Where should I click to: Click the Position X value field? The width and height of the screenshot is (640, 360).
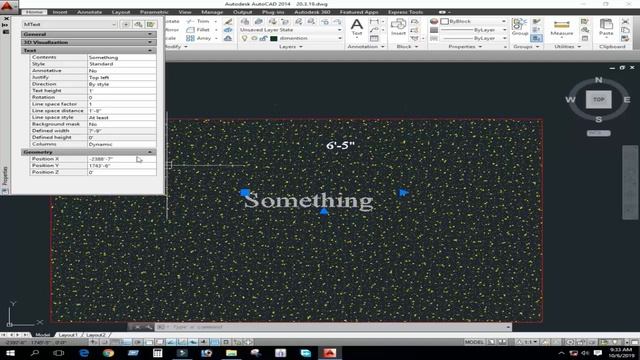122,159
